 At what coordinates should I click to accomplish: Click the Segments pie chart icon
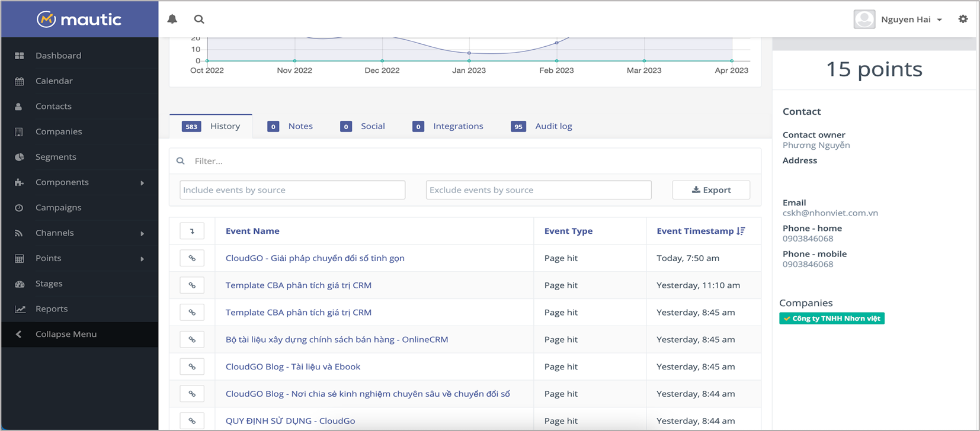pyautogui.click(x=20, y=157)
